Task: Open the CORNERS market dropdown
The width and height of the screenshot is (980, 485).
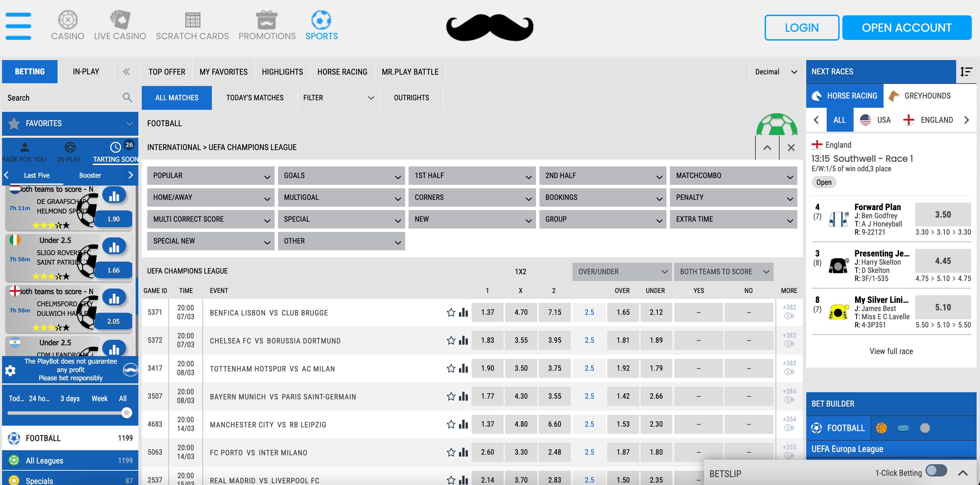Action: click(x=472, y=197)
